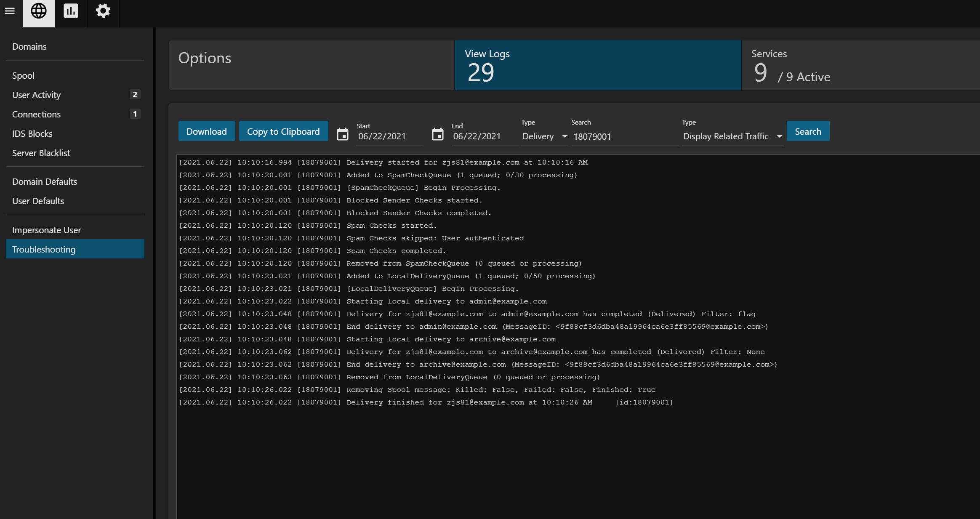This screenshot has width=980, height=519.
Task: Click the Download button
Action: tap(207, 131)
